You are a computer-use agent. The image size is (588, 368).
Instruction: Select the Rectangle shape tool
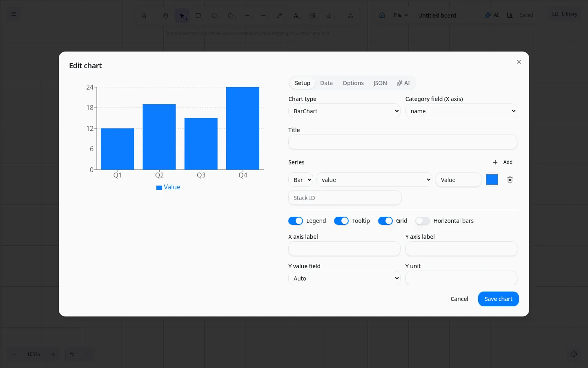pyautogui.click(x=198, y=16)
